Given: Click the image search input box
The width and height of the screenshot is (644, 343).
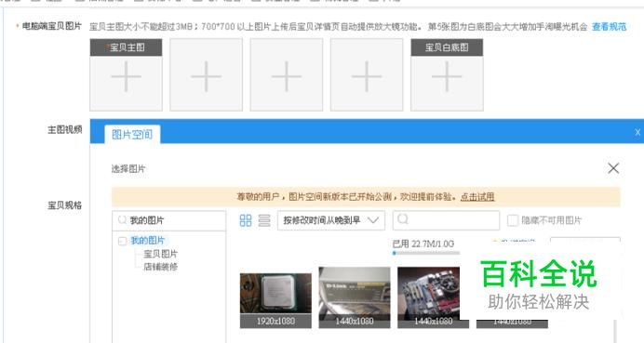Looking at the screenshot, I should [446, 220].
